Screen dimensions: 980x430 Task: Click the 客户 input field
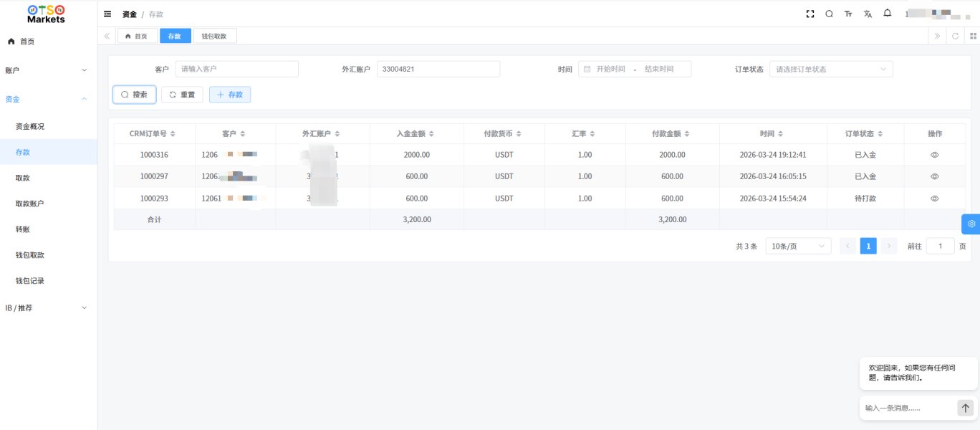click(236, 70)
